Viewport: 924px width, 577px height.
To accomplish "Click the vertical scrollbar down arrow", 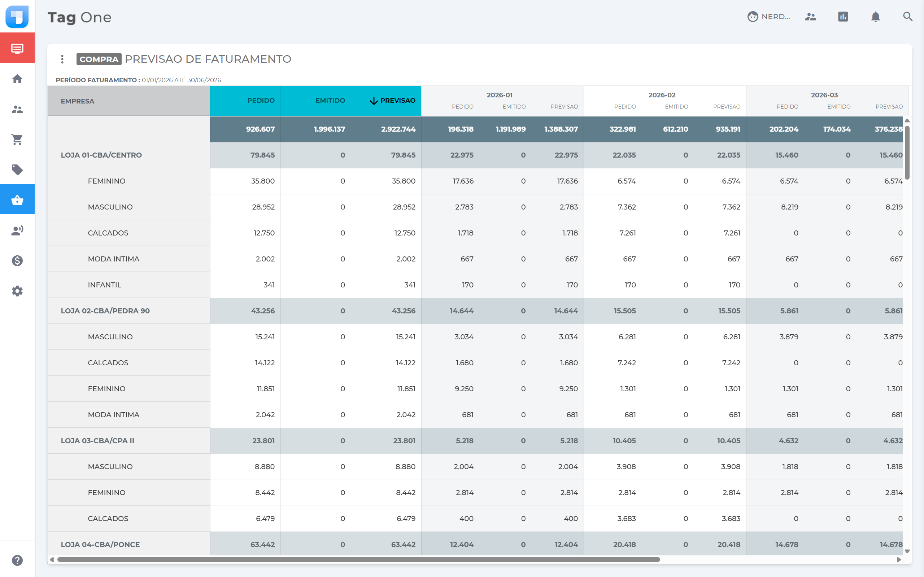I will [907, 551].
